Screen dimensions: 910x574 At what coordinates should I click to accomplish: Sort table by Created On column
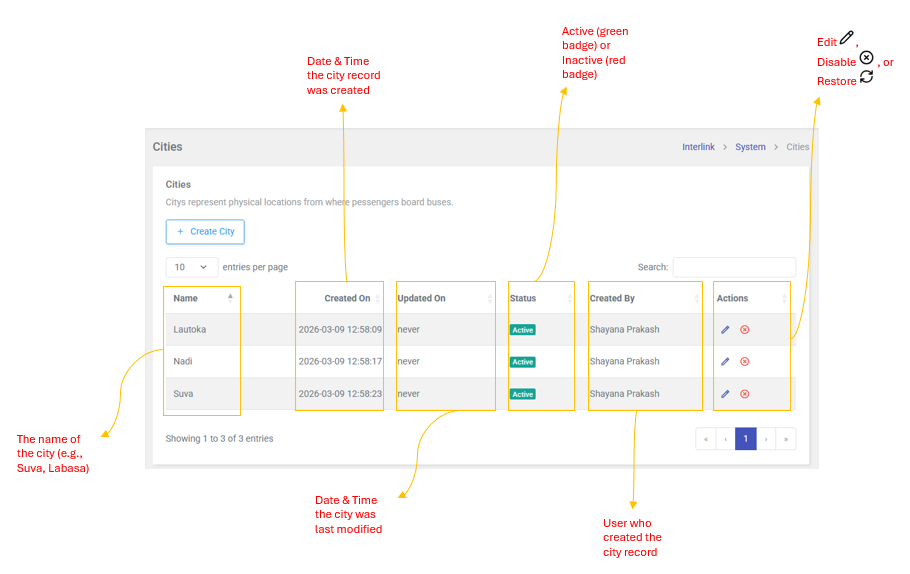[339, 298]
